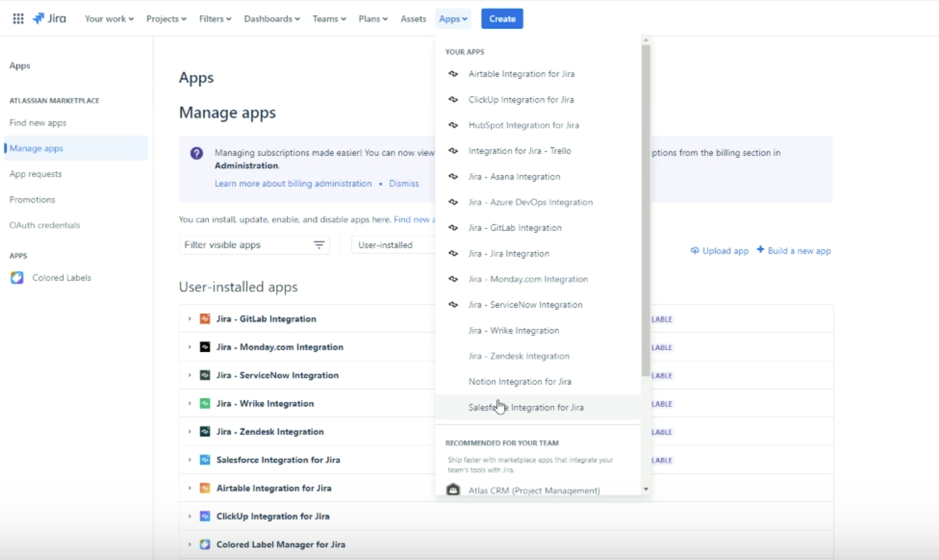This screenshot has height=560, width=939.
Task: Click the Apps menu scrollbar down arrow
Action: coord(646,489)
